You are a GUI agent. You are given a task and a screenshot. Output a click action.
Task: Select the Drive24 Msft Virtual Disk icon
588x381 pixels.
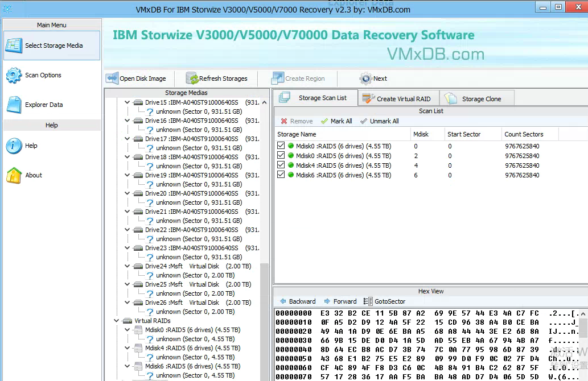coord(138,266)
